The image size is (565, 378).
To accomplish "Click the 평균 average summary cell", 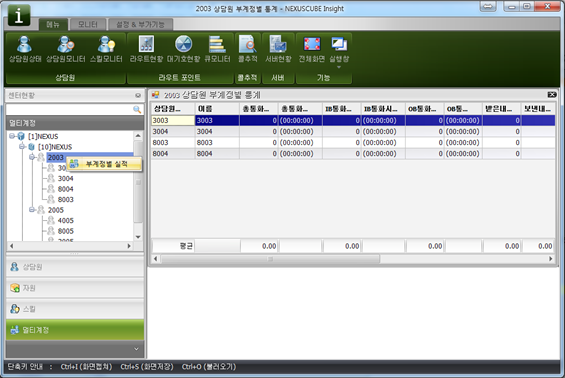I will tap(174, 246).
